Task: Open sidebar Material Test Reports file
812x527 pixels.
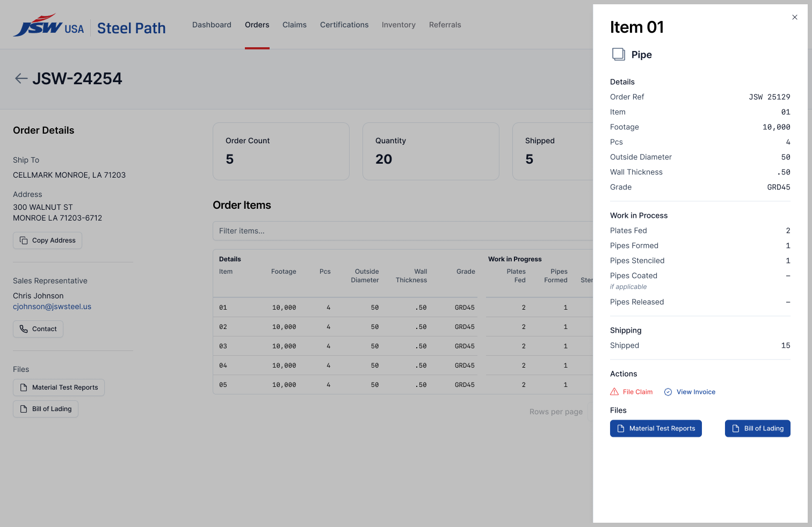Action: pyautogui.click(x=59, y=387)
